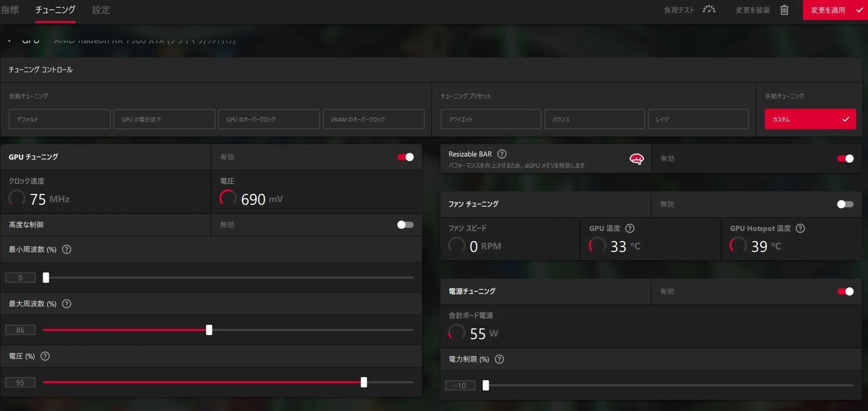Open help icon for 電力制限 (%)

pyautogui.click(x=499, y=359)
